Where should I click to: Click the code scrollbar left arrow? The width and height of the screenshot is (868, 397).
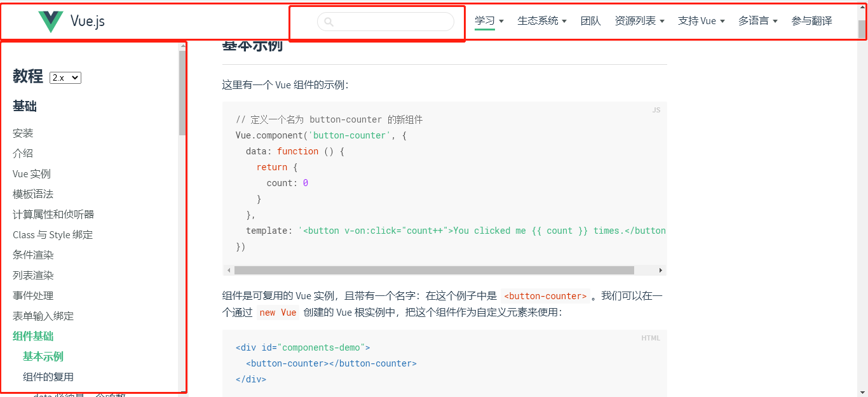tap(229, 271)
